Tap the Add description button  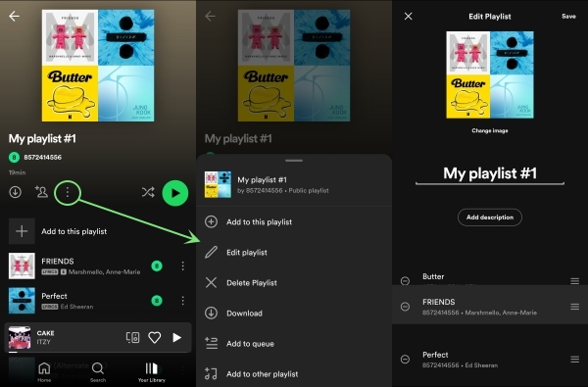point(490,218)
